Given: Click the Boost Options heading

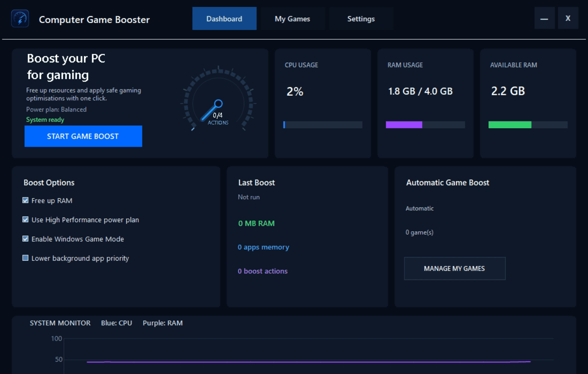Looking at the screenshot, I should pyautogui.click(x=49, y=183).
